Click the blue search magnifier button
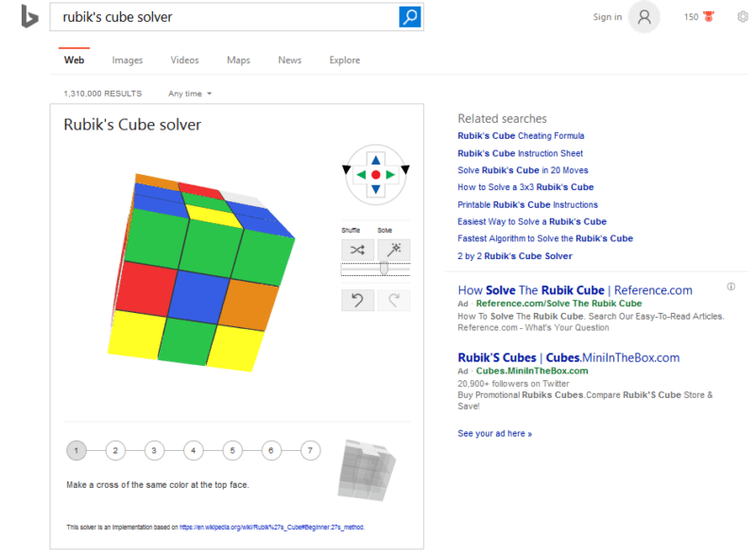 coord(410,17)
